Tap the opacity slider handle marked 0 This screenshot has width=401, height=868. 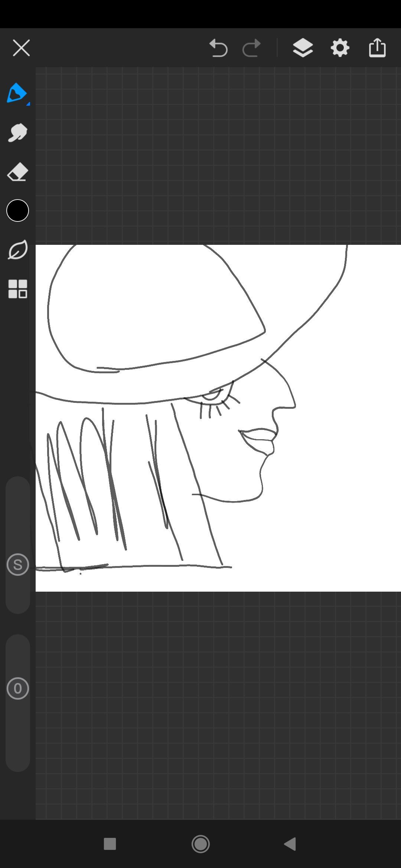pyautogui.click(x=17, y=688)
